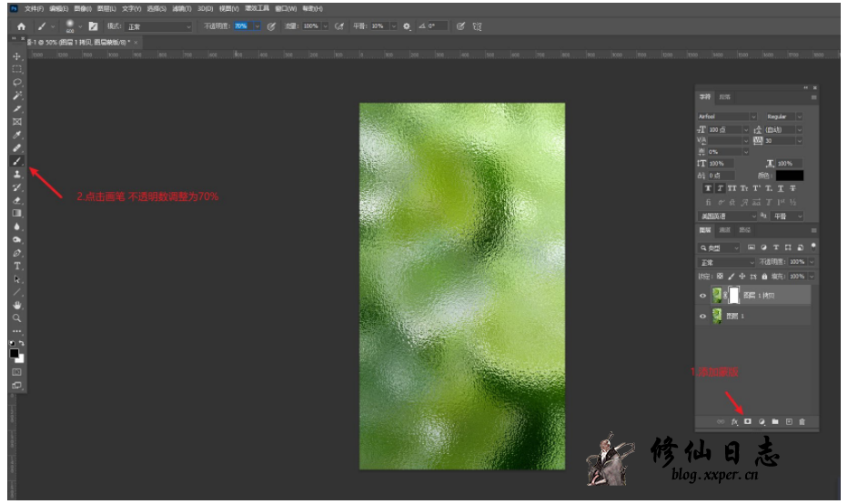Open the 滤镜(T) menu

[x=183, y=8]
